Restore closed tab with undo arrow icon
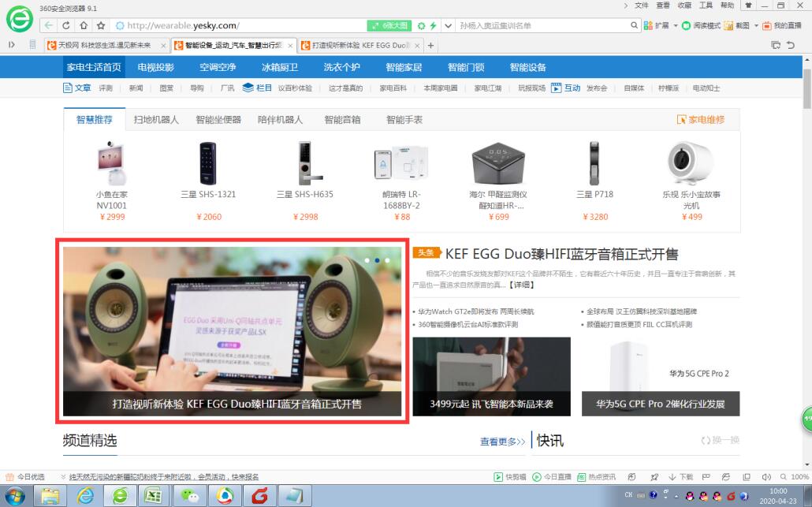This screenshot has height=507, width=812. (x=791, y=45)
